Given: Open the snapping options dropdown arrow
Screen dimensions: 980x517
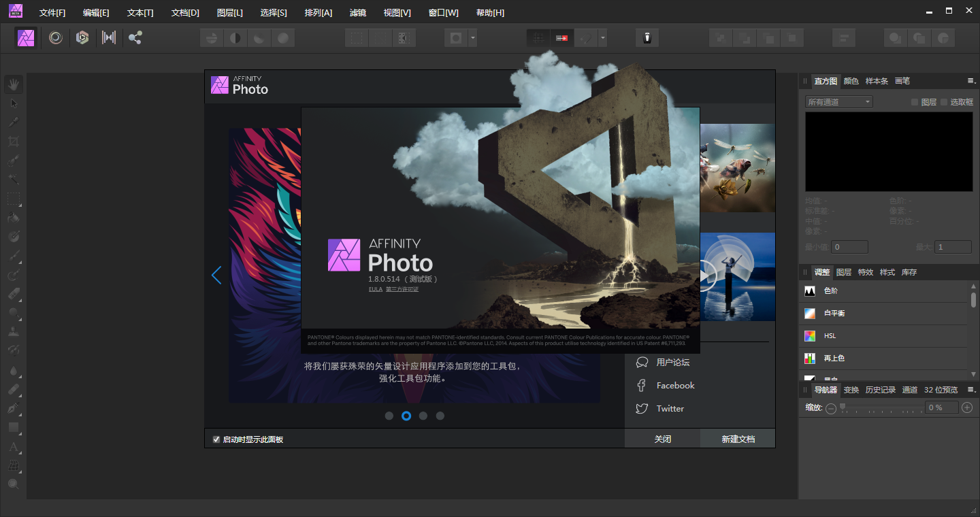Looking at the screenshot, I should (x=602, y=37).
